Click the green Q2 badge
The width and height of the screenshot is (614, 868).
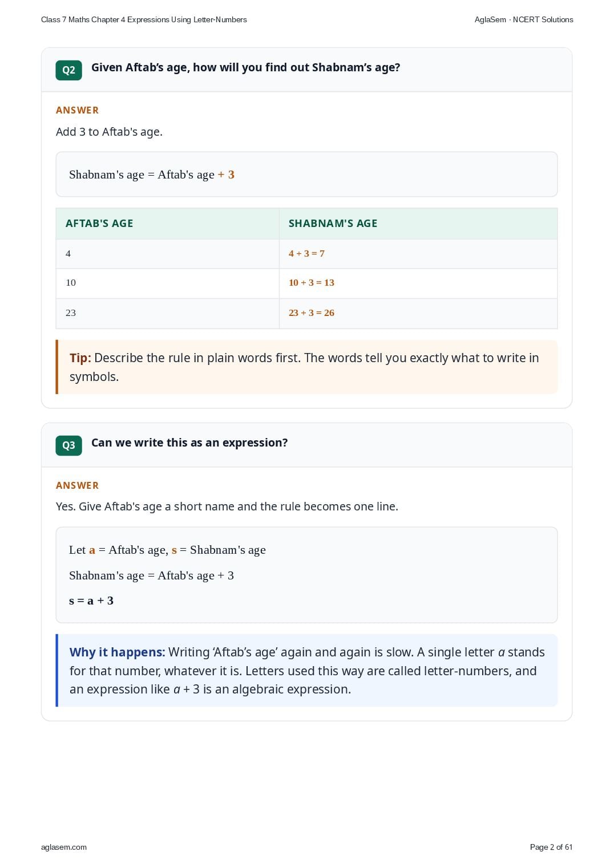click(x=68, y=70)
